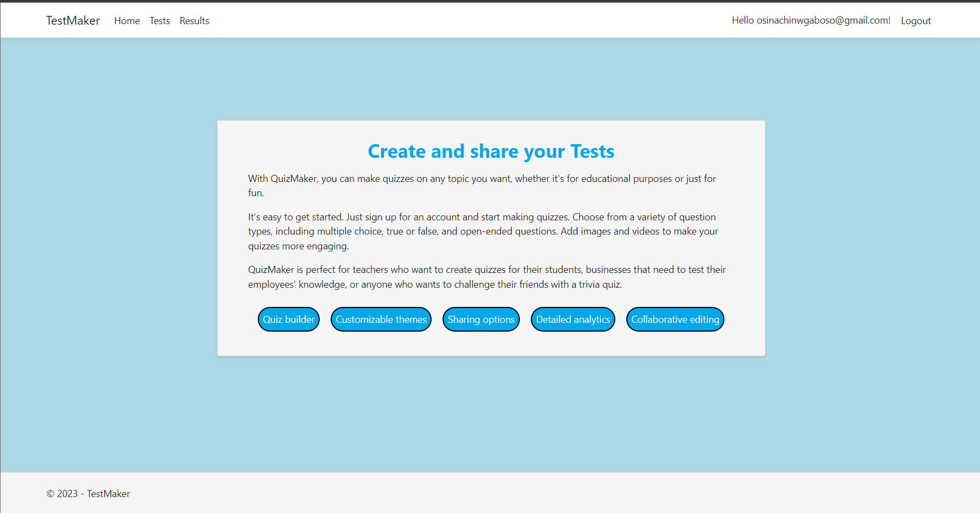The height and width of the screenshot is (513, 980).
Task: Click the paragraph mentioning question types
Action: [x=483, y=231]
